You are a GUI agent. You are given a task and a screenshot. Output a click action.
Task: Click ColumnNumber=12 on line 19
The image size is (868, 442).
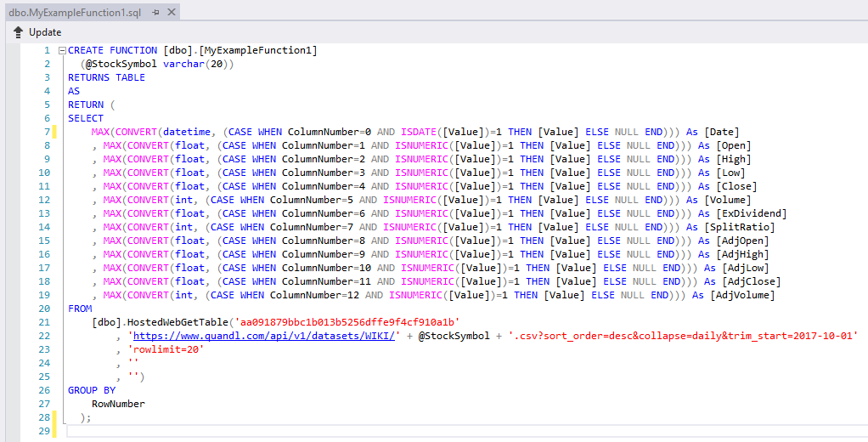(x=317, y=295)
